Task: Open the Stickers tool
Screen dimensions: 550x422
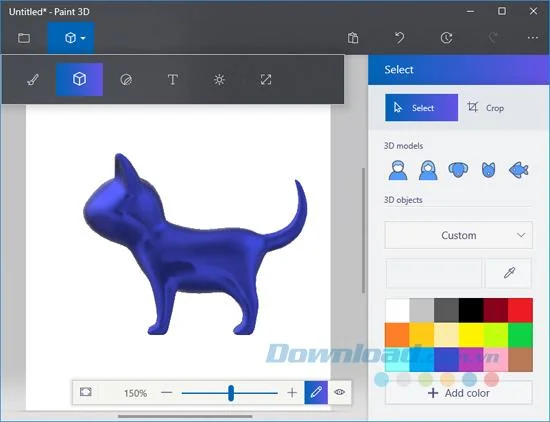Action: pos(126,80)
